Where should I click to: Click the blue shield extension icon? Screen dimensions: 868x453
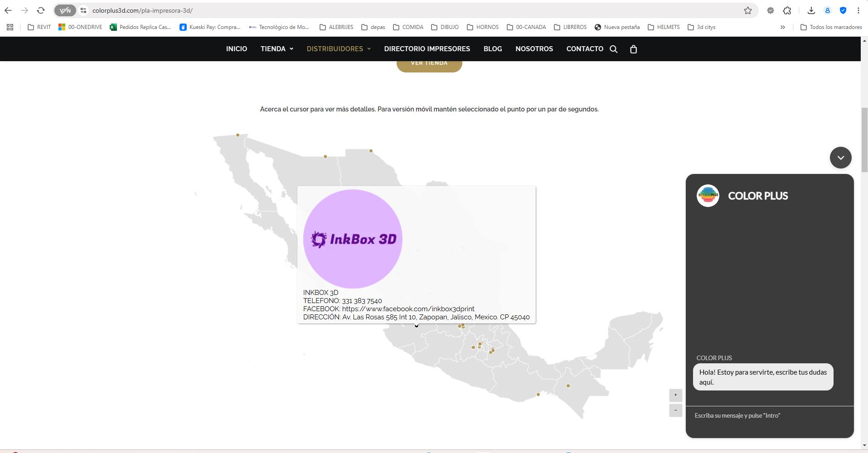pyautogui.click(x=843, y=10)
